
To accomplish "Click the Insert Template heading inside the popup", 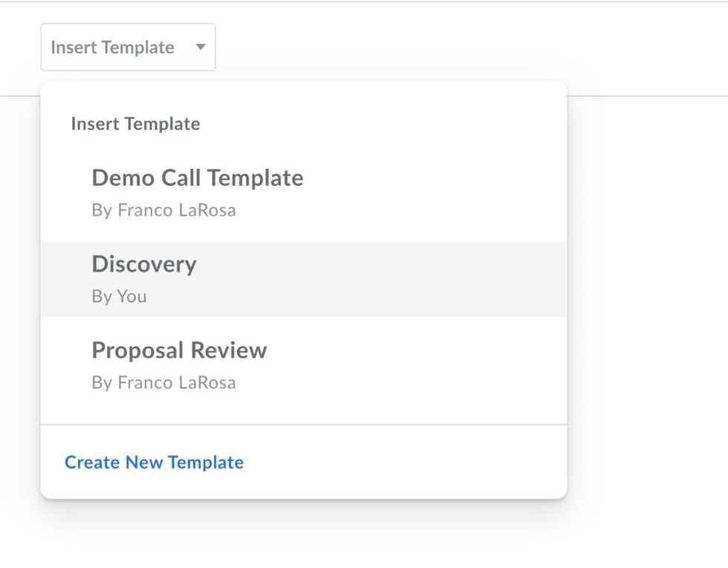I will pyautogui.click(x=135, y=123).
